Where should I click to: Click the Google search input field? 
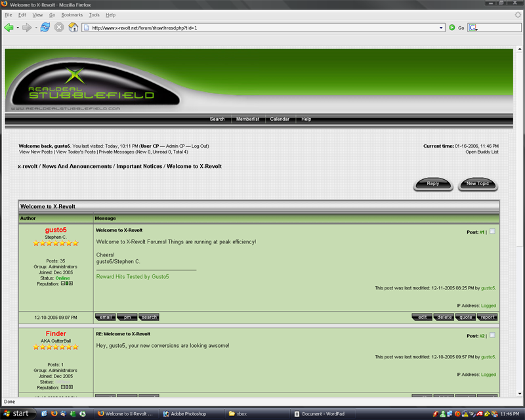(499, 28)
